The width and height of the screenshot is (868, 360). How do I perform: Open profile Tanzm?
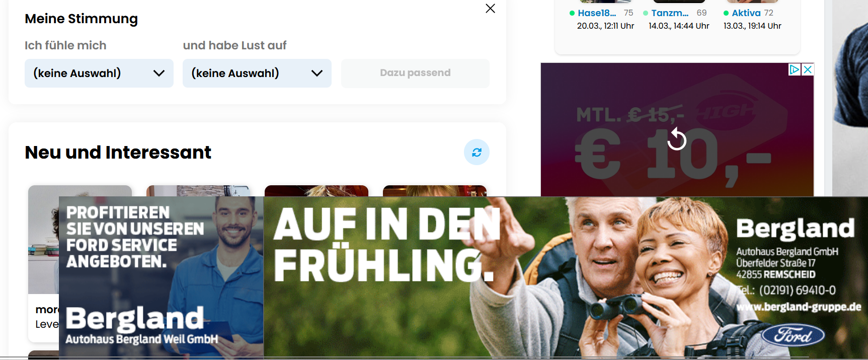click(670, 13)
